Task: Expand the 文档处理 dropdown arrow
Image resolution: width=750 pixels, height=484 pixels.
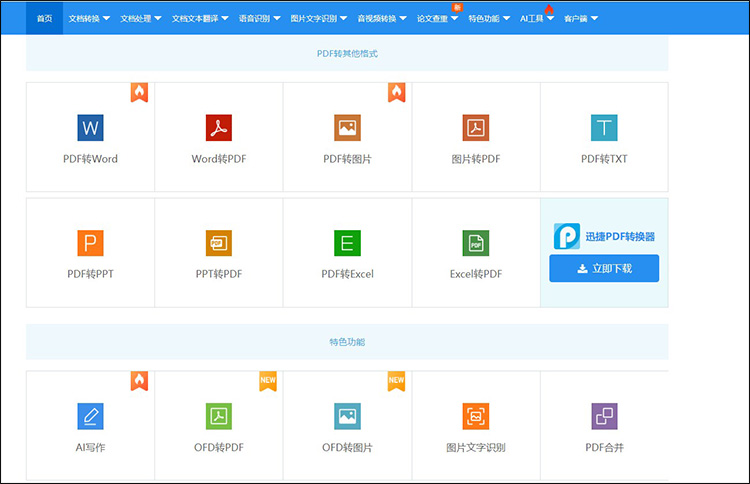Action: coord(158,18)
